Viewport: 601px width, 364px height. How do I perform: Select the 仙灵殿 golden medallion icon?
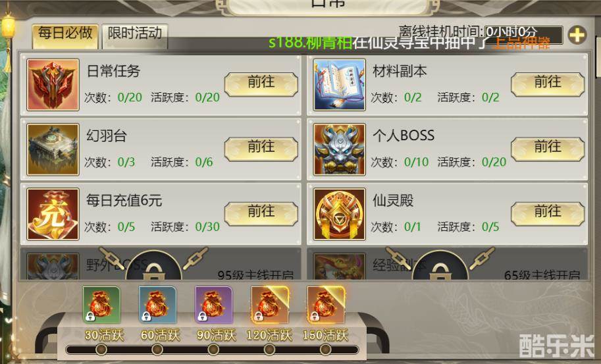(x=339, y=214)
